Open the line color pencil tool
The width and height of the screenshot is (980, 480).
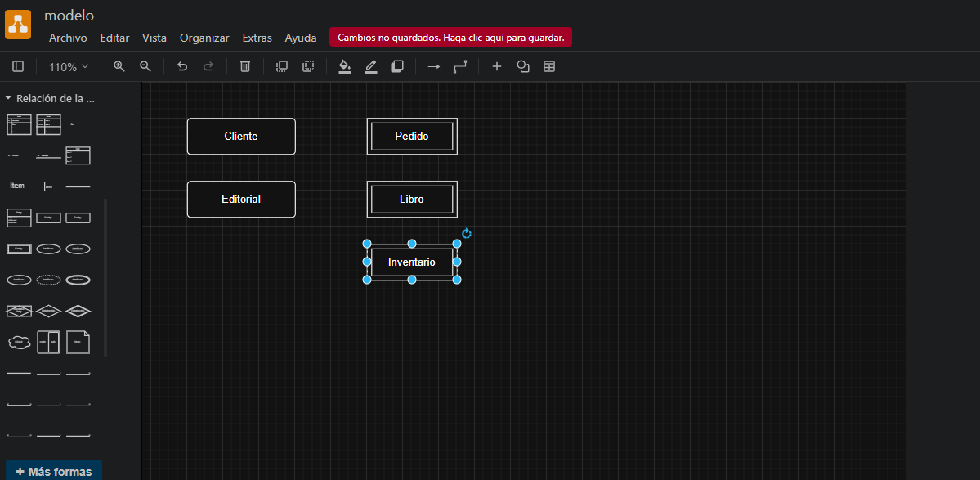pos(371,66)
